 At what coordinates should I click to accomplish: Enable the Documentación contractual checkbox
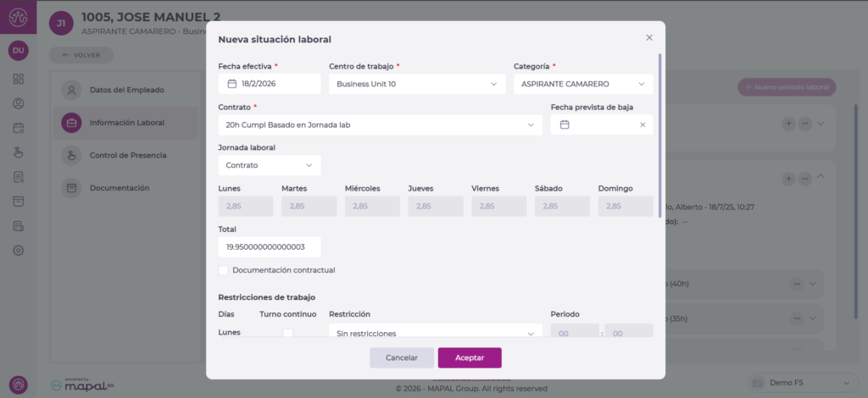(x=224, y=270)
